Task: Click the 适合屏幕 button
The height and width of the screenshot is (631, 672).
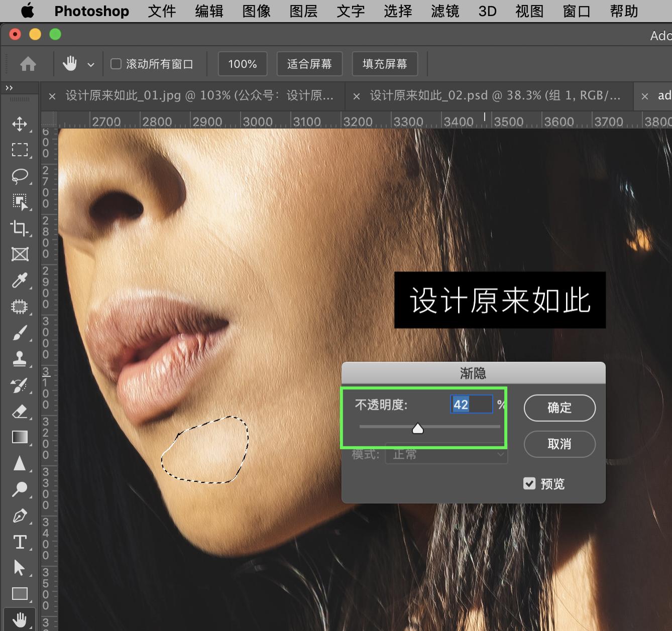Action: pyautogui.click(x=309, y=64)
